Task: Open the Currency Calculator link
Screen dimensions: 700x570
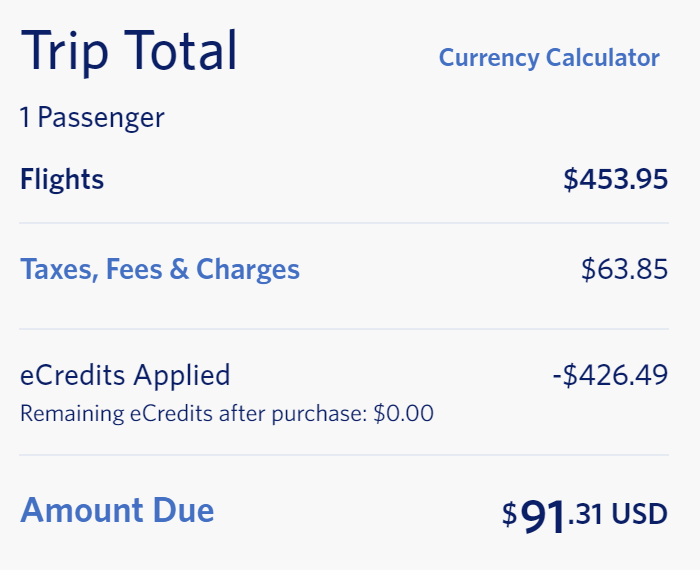Action: coord(549,58)
